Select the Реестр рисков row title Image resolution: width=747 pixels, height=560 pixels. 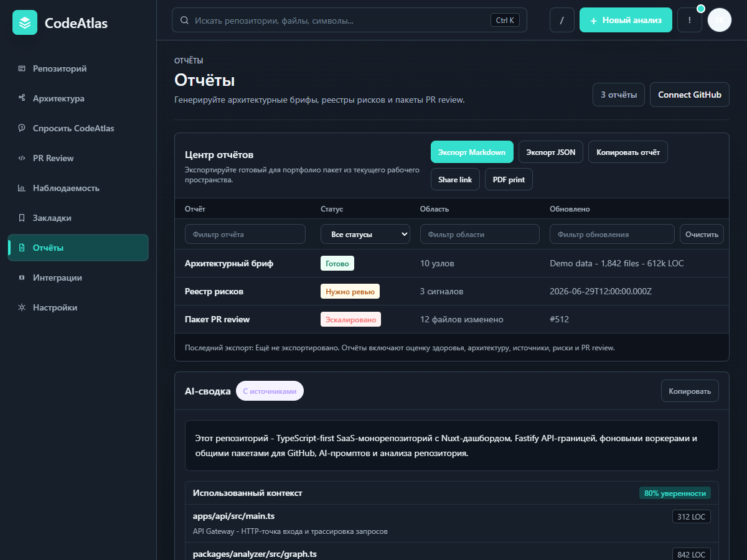click(x=214, y=291)
